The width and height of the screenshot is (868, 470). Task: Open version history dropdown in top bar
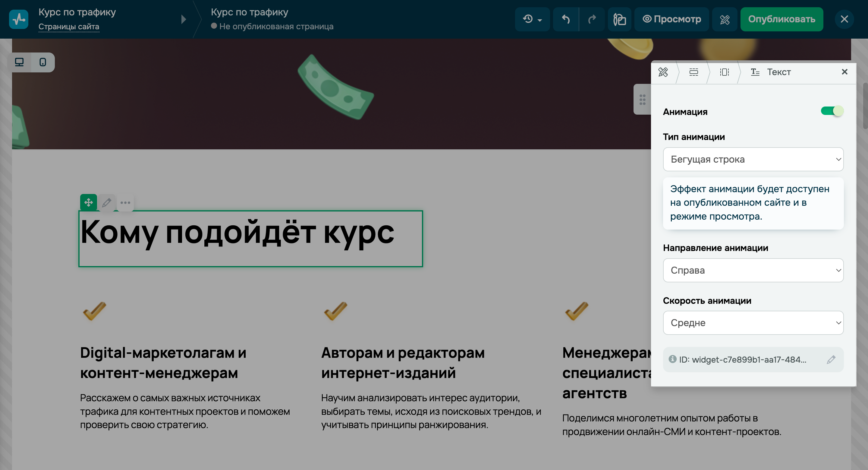[532, 19]
